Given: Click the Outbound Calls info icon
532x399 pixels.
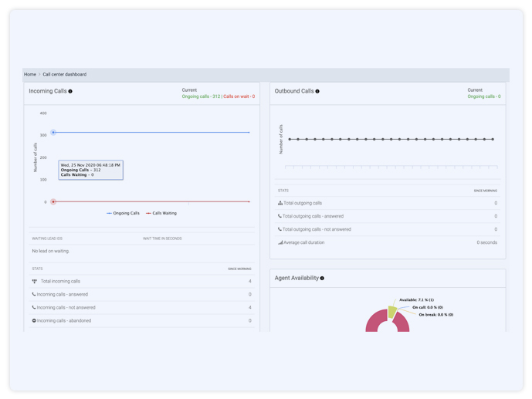Looking at the screenshot, I should [317, 91].
